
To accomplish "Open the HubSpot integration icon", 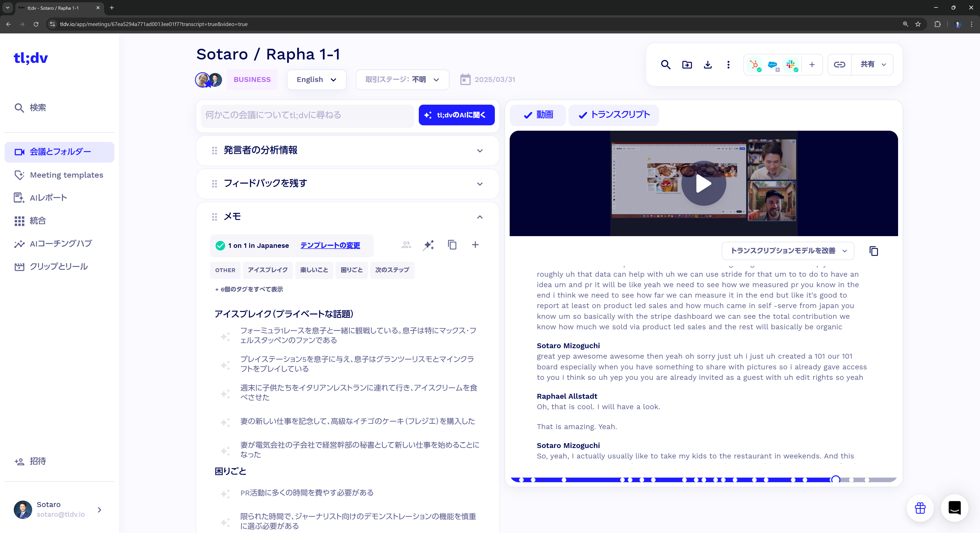I will point(754,65).
